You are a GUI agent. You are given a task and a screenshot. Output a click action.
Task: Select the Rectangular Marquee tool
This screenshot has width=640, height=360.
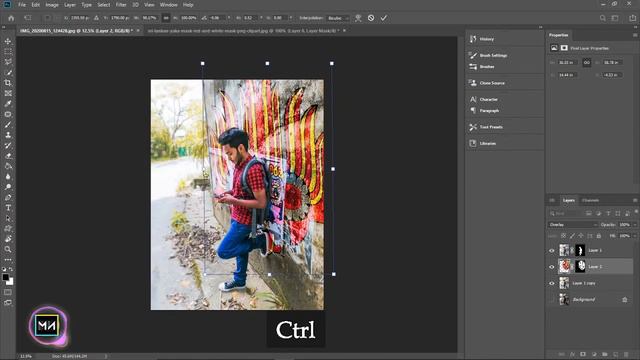click(x=8, y=52)
